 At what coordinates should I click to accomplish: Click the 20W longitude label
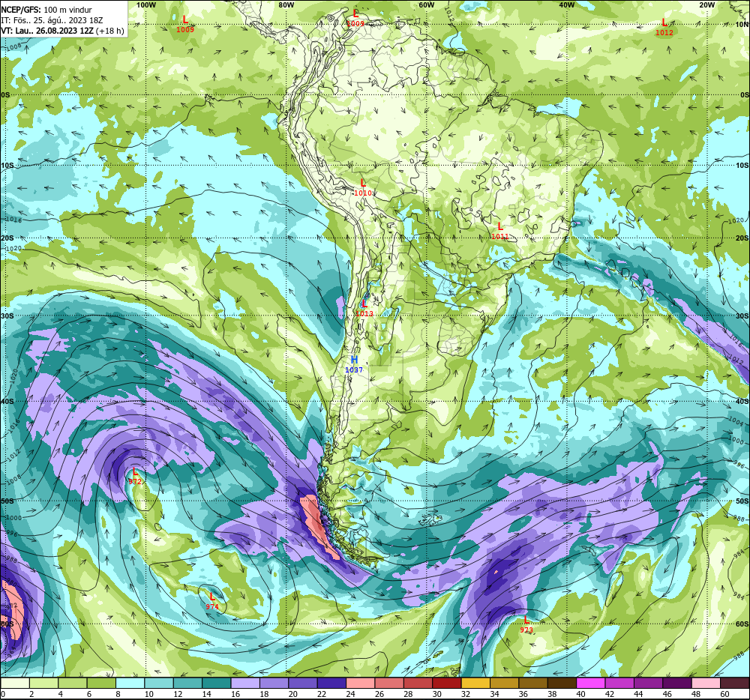coord(706,4)
